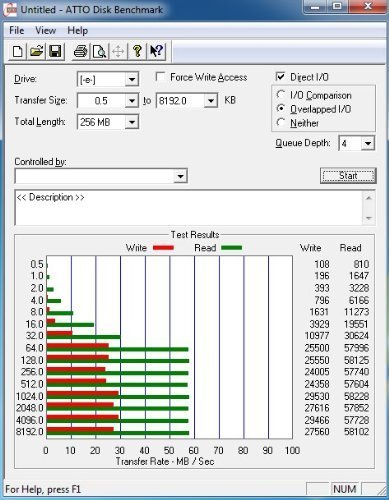The image size is (389, 500).
Task: Choose the Neither radio option
Action: click(x=281, y=123)
